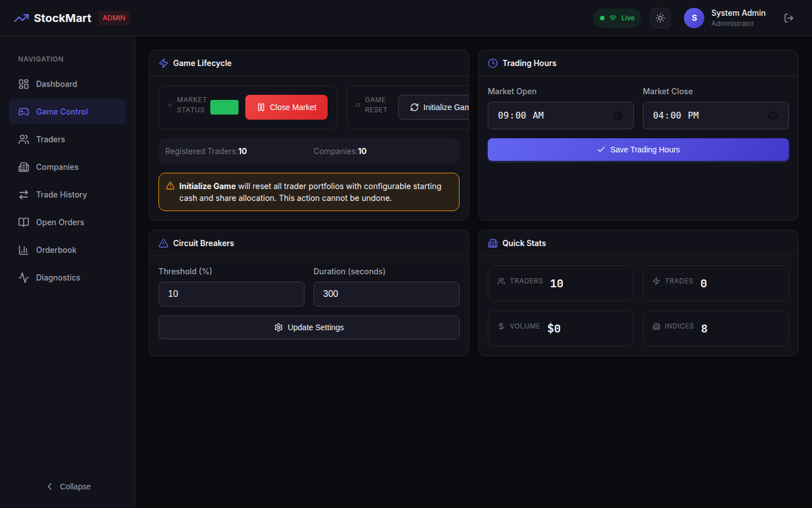Open the clock picker for Market Open
The height and width of the screenshot is (508, 812).
coord(617,116)
